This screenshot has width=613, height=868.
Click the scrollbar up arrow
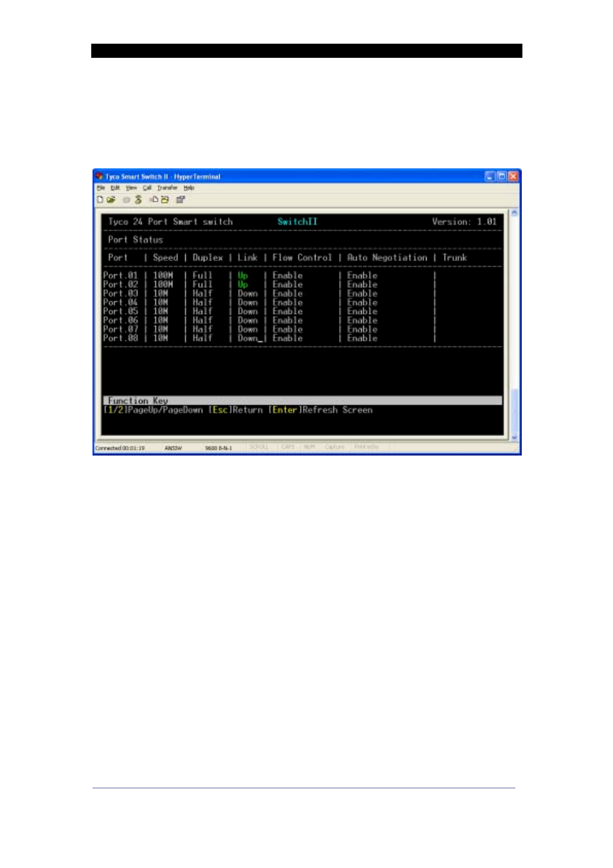coord(514,213)
